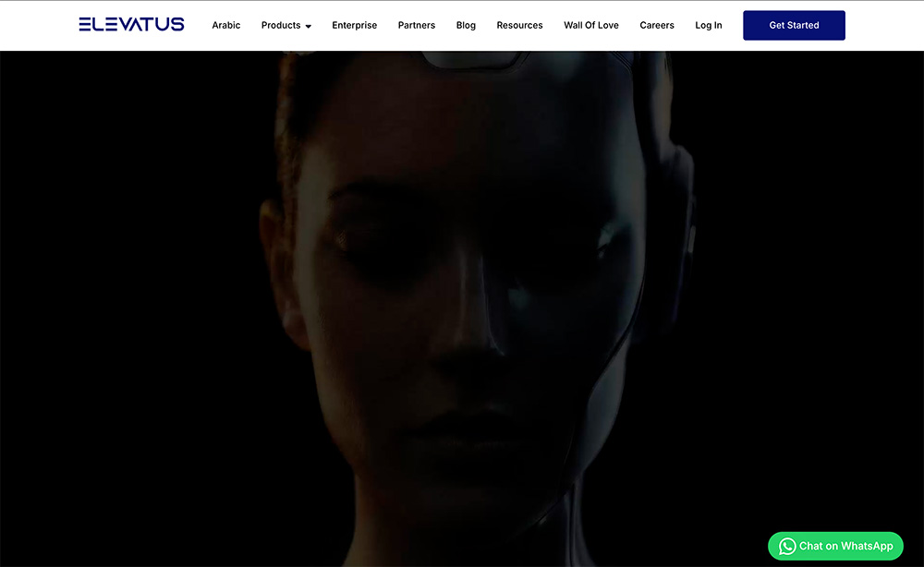Click the robot face hero video
This screenshot has width=924, height=567.
462,308
